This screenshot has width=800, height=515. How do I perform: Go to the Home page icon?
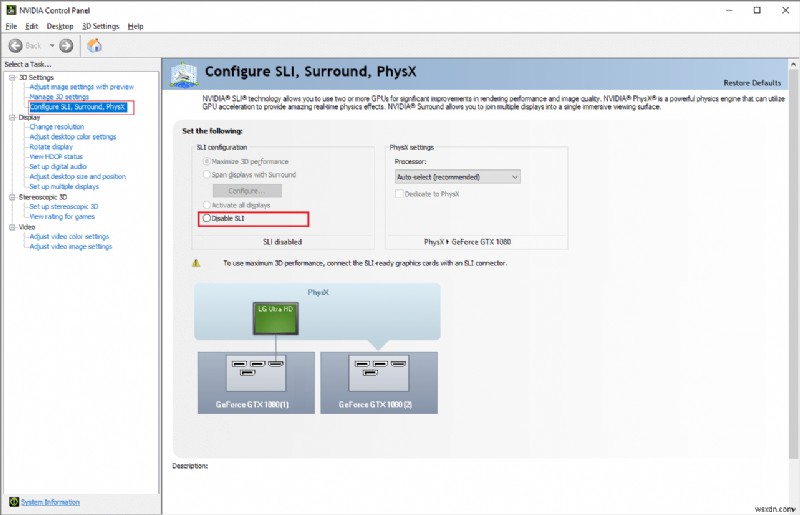(94, 46)
